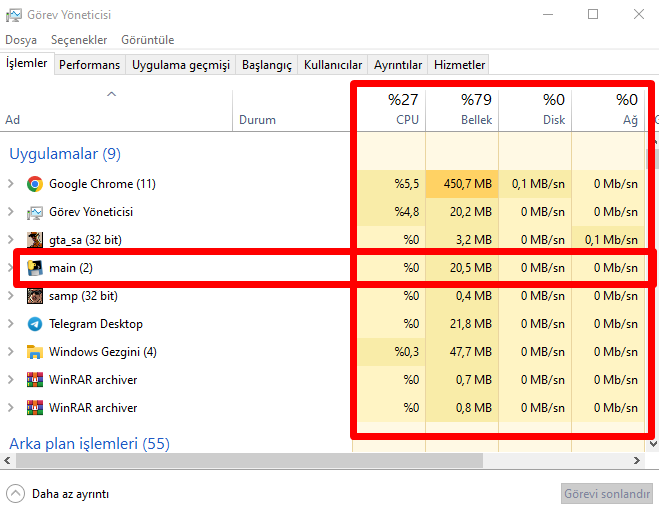The image size is (659, 513).
Task: Click Chrome's 0,1 MB/sn disk value
Action: coord(538,184)
